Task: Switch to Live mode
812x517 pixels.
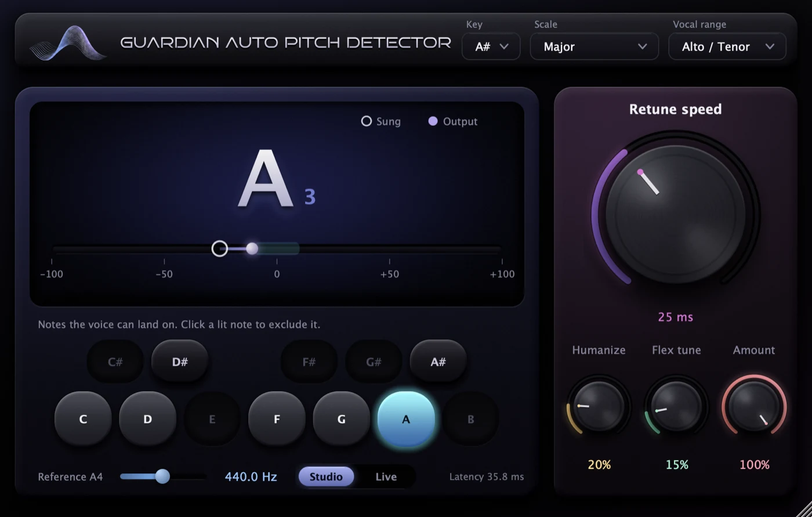Action: pyautogui.click(x=386, y=477)
